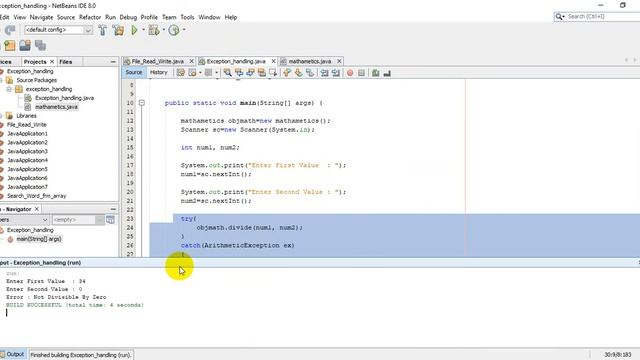
Task: Open the Refactor menu
Action: click(90, 17)
